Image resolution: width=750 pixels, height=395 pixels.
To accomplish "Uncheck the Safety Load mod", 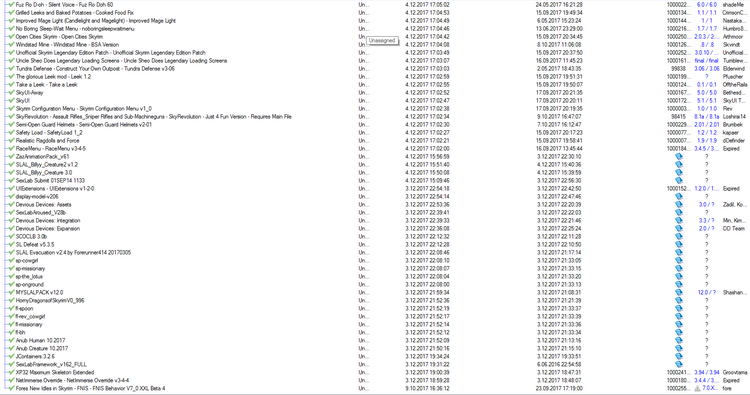I will tap(11, 132).
